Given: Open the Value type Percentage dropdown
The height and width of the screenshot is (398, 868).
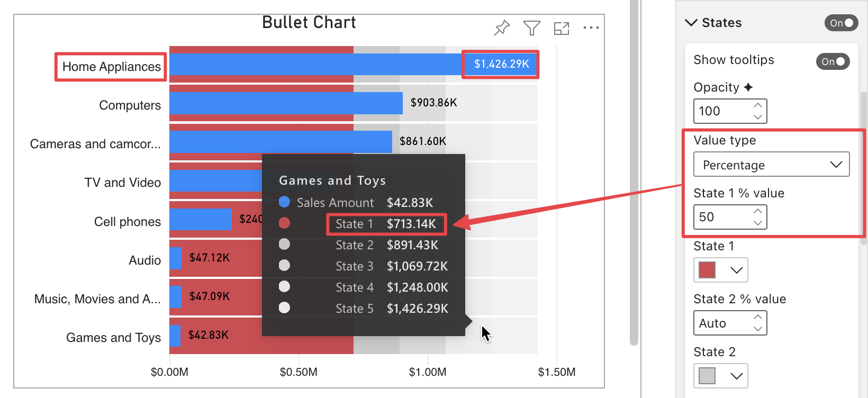Looking at the screenshot, I should tap(772, 165).
